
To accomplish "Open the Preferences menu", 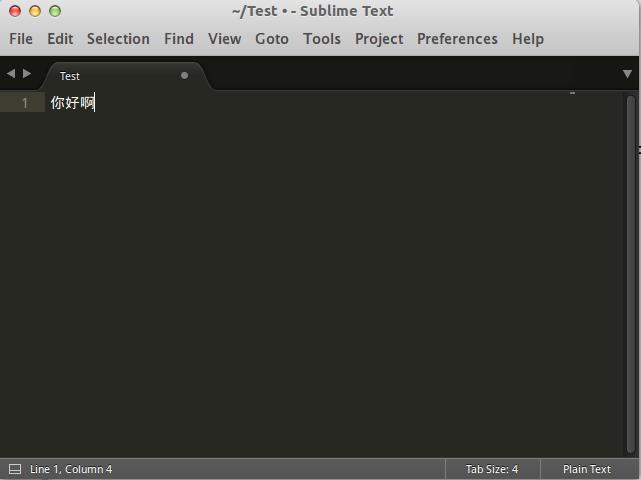I will (x=457, y=39).
